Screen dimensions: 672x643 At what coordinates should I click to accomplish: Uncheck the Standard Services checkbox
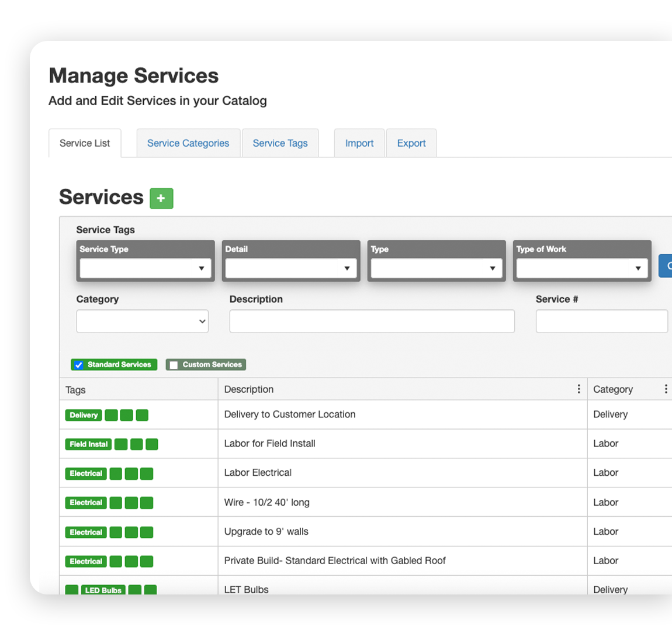coord(78,365)
